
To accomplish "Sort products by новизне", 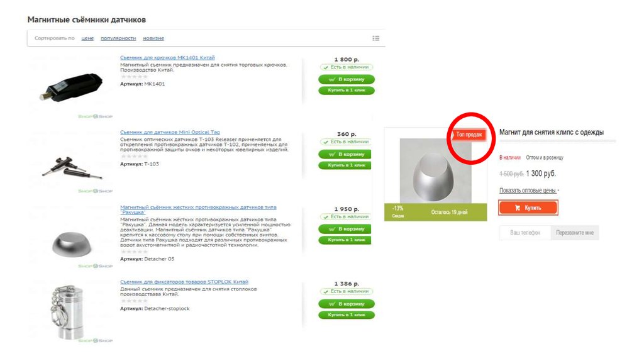I will click(153, 38).
